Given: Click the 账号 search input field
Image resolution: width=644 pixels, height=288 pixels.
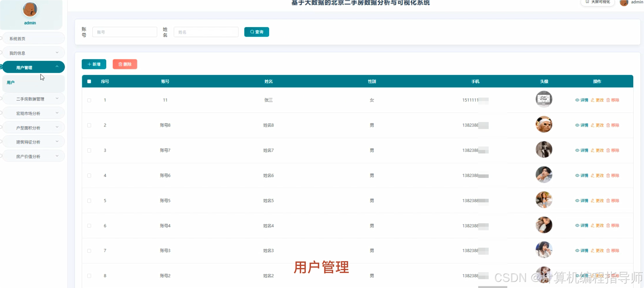Looking at the screenshot, I should [x=124, y=32].
